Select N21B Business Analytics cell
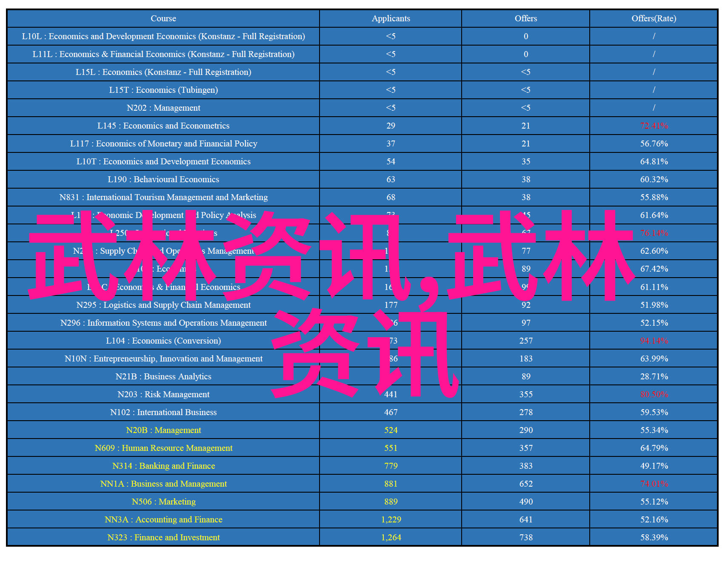The image size is (728, 585). click(163, 376)
